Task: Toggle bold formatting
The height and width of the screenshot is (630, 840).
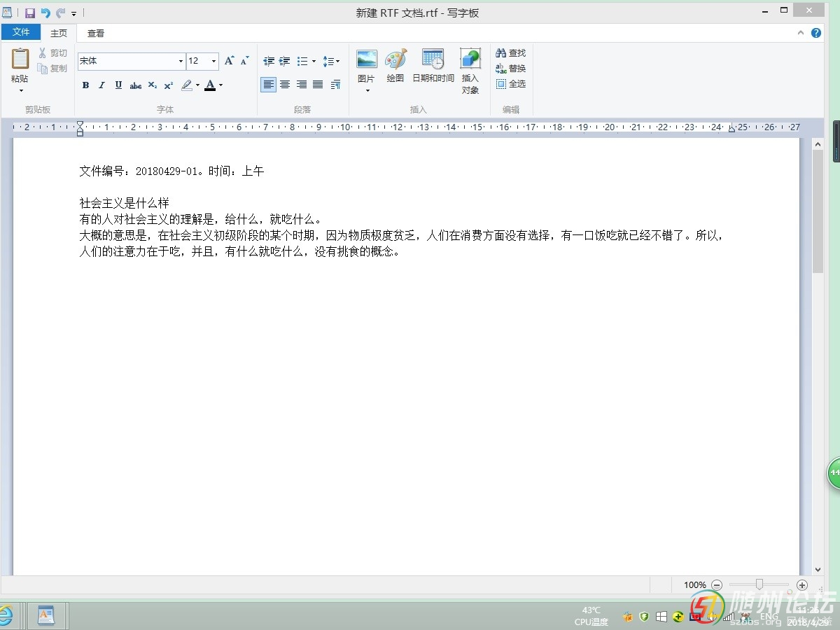Action: [x=85, y=85]
